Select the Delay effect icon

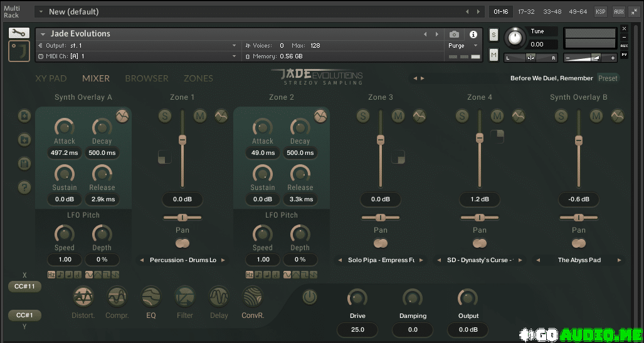click(x=219, y=297)
